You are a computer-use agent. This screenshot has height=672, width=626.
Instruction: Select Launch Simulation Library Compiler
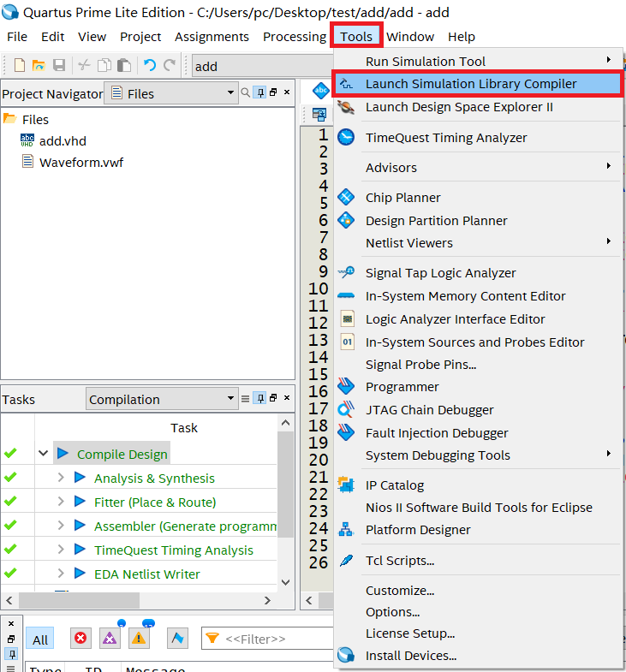[x=478, y=84]
